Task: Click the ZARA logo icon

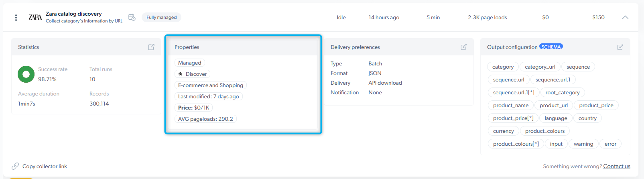Action: 35,17
